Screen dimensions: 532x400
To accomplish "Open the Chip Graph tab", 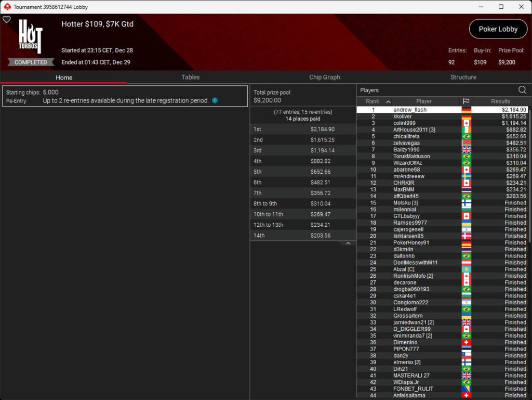I will (324, 77).
